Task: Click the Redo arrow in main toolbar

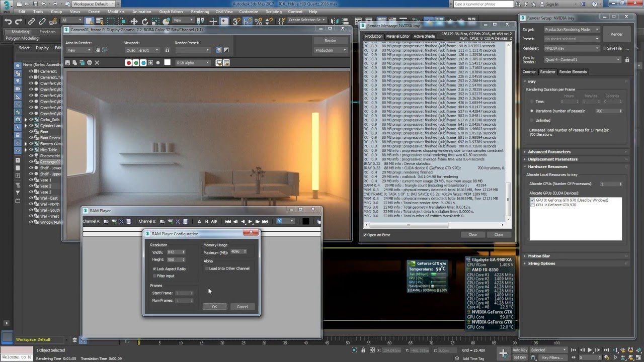Action: point(19,21)
